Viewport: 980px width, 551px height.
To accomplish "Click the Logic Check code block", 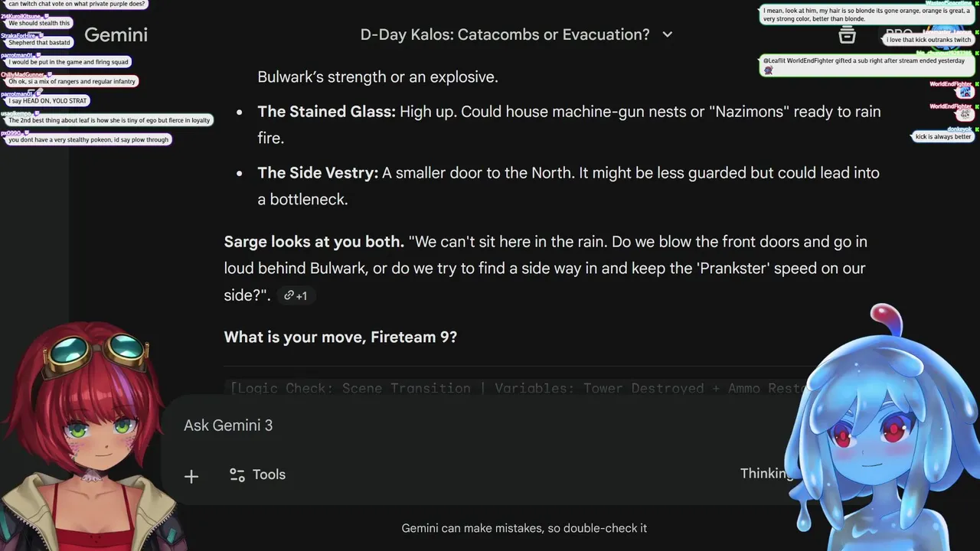I will (x=513, y=388).
